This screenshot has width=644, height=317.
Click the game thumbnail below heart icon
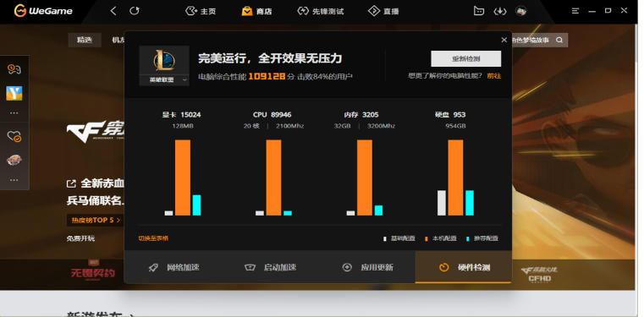[x=14, y=160]
